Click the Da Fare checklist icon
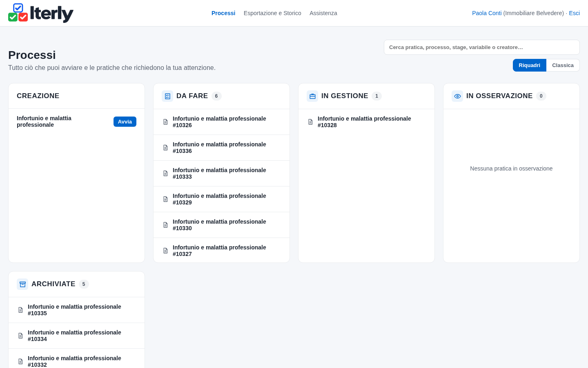Screen dimensions: 588x368 coord(167,96)
